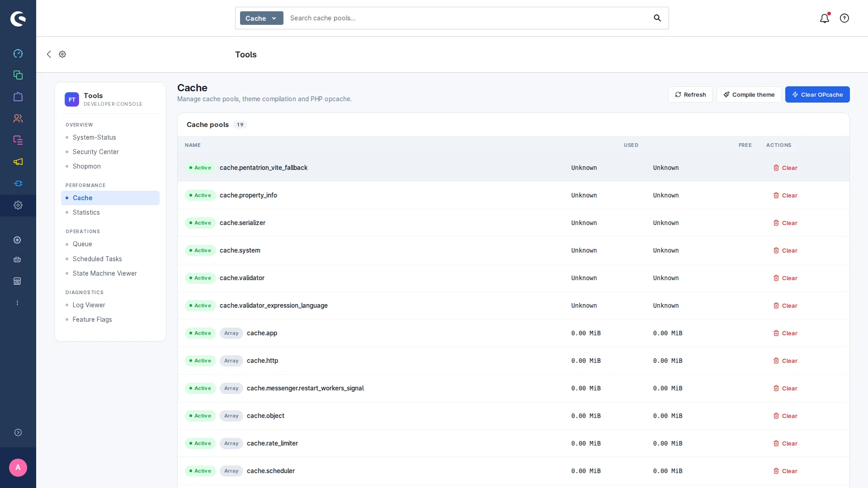Image resolution: width=868 pixels, height=488 pixels.
Task: Clear the cache.property_info pool
Action: point(785,195)
